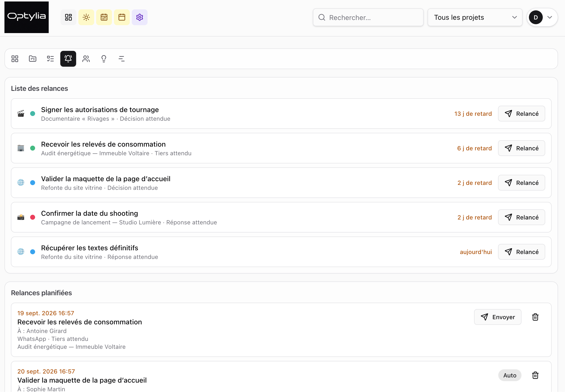Click Envoyer for the 19 sept. planned reminder
This screenshot has width=565, height=392.
click(498, 317)
